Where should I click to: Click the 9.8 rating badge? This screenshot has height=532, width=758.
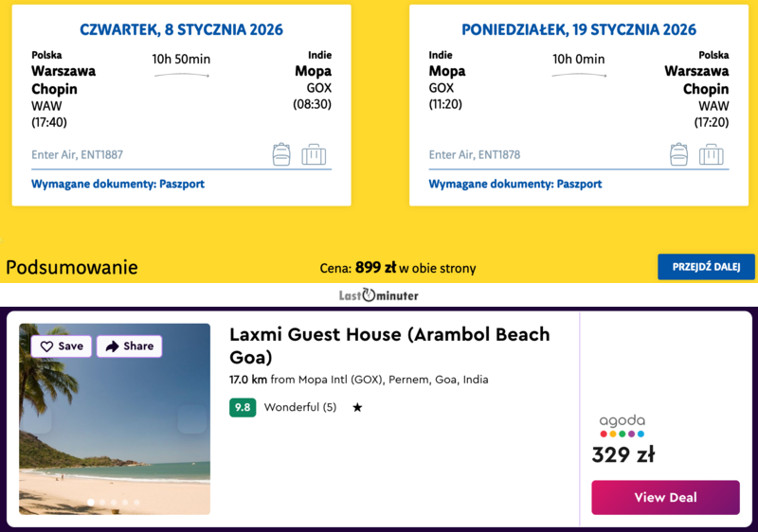(243, 408)
